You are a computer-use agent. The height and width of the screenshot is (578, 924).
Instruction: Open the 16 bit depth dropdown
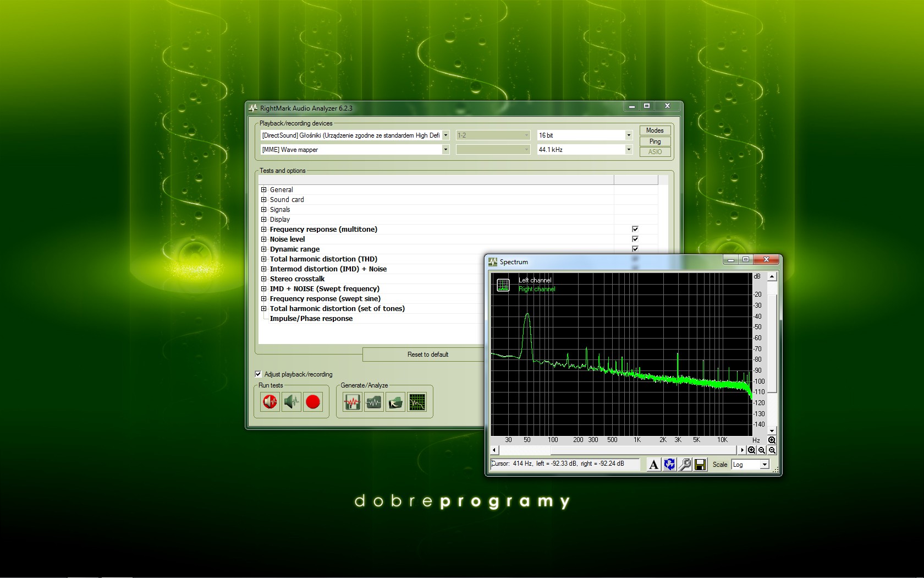point(628,135)
